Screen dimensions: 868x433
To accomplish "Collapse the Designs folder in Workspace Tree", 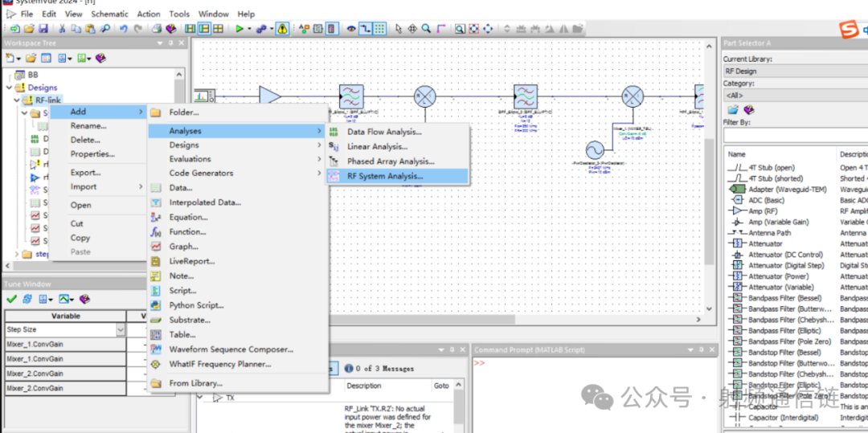I will (10, 88).
